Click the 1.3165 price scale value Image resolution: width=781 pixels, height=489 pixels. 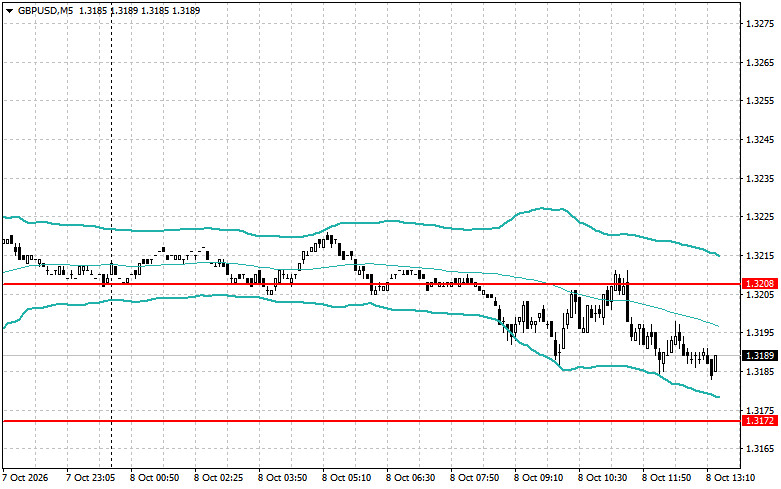pos(760,449)
